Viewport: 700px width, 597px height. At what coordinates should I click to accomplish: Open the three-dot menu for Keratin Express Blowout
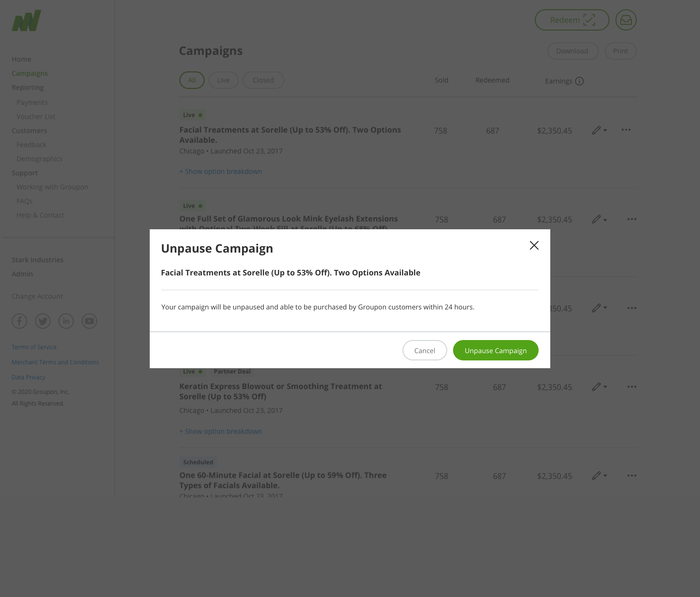point(632,387)
